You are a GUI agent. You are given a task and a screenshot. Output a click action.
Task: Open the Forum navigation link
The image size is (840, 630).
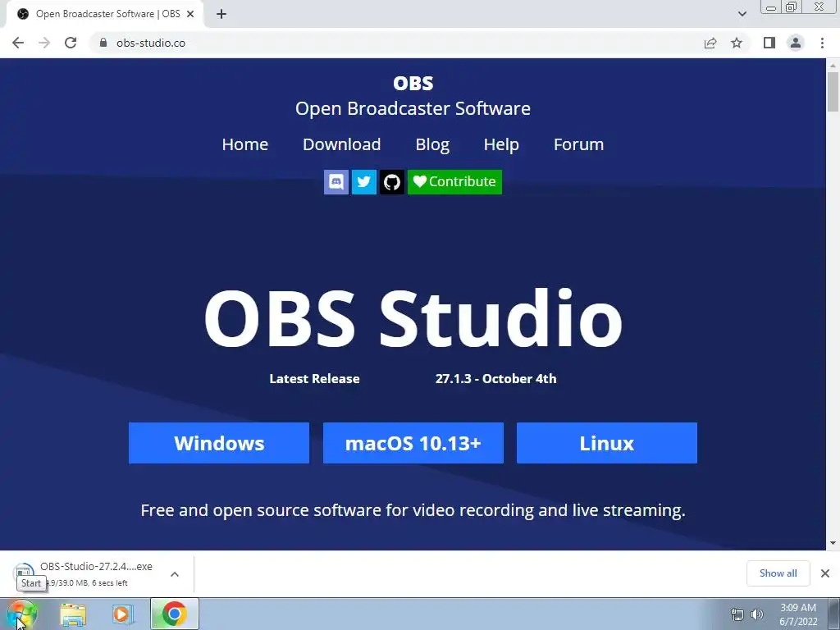[x=578, y=144]
